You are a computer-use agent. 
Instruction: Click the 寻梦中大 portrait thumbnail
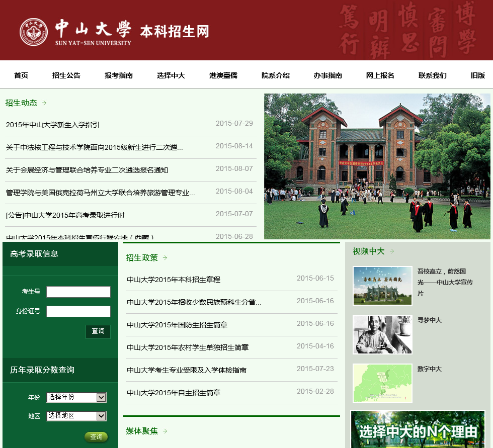point(382,334)
